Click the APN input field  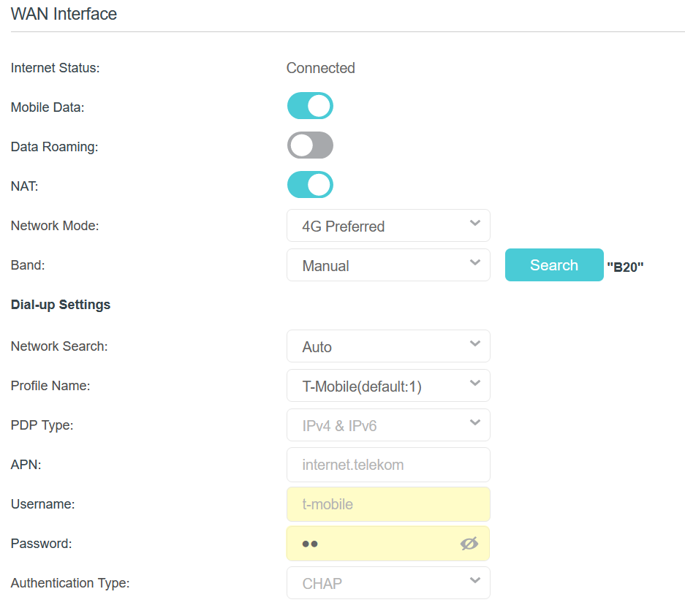tap(388, 465)
